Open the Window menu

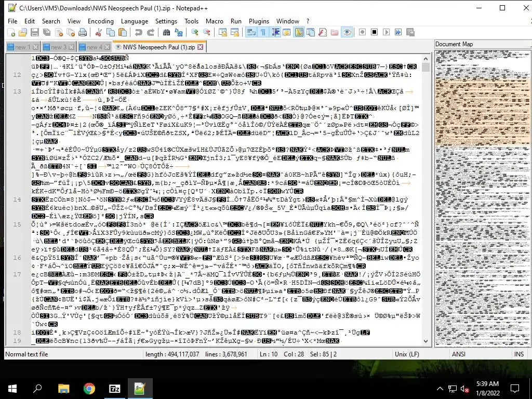288,21
